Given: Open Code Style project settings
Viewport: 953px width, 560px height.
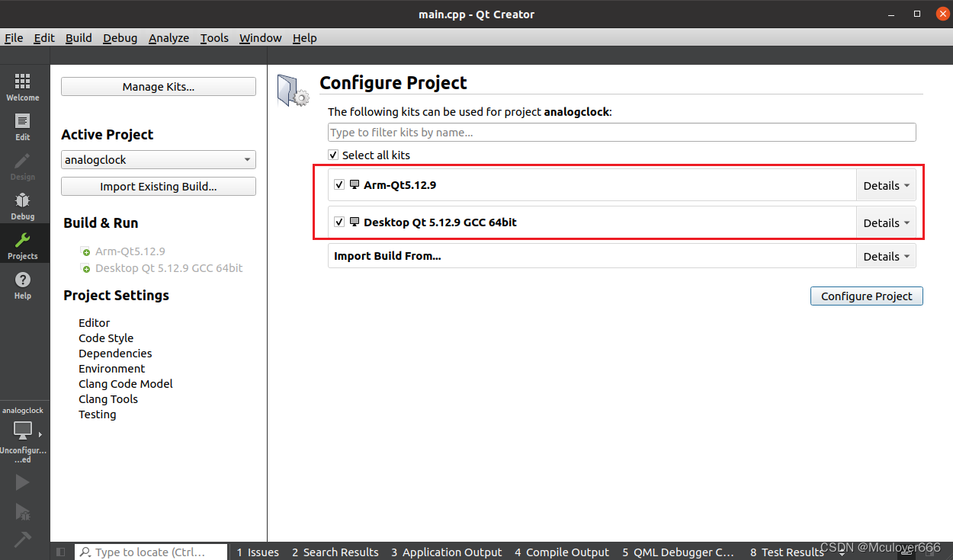Looking at the screenshot, I should pos(106,338).
